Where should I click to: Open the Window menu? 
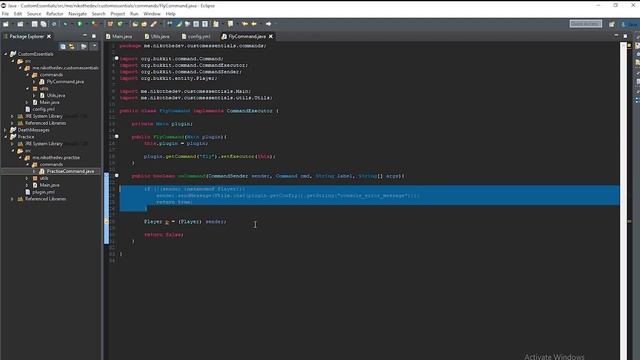coord(152,14)
